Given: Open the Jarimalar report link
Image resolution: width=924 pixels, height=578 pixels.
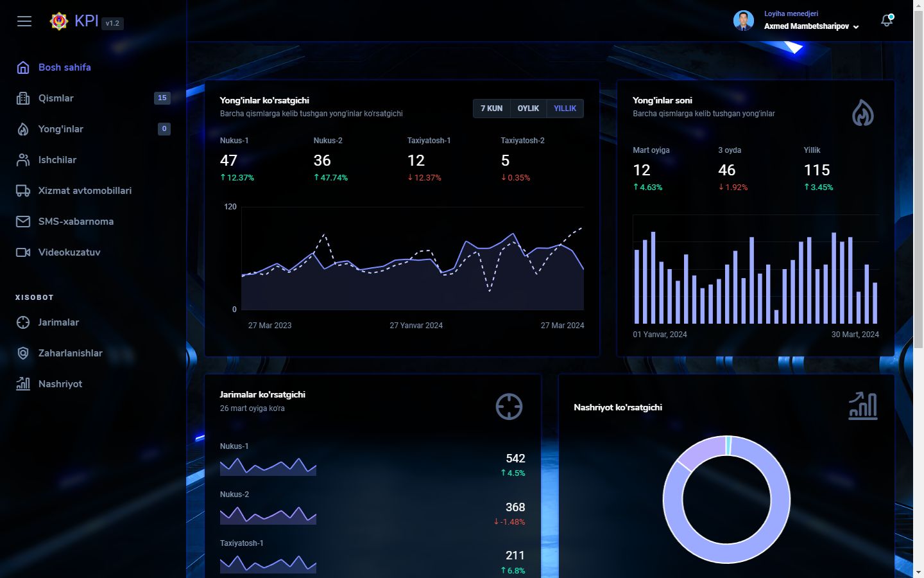Looking at the screenshot, I should tap(58, 322).
